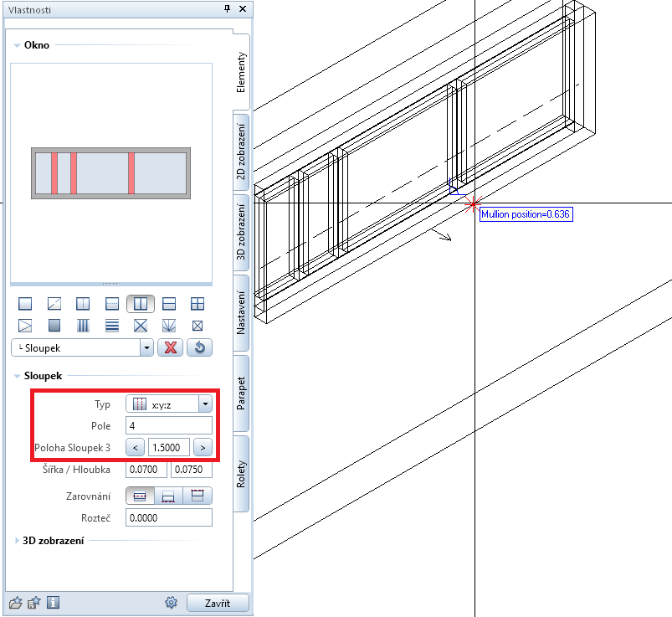Click the Hloubka depth field 0.0750

192,470
